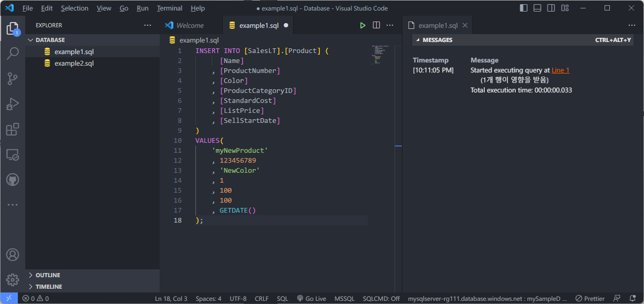Click line number 10 in the gutter
This screenshot has height=304, width=644.
coord(177,141)
